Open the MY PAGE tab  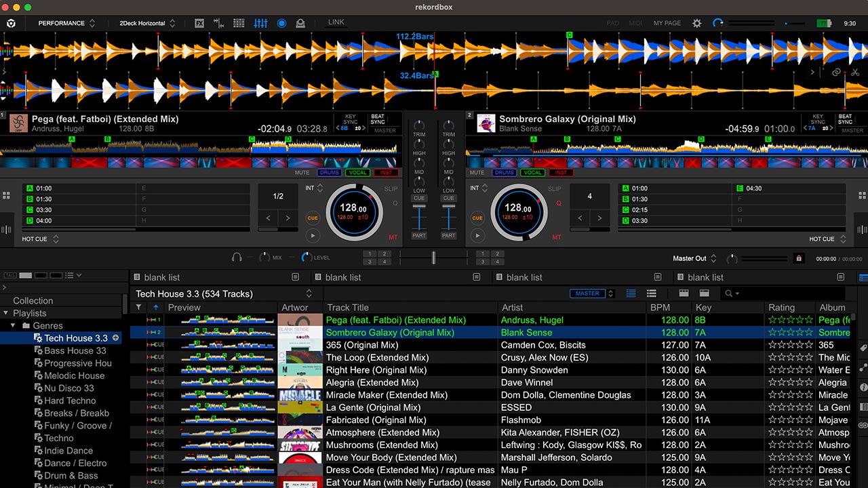(667, 23)
